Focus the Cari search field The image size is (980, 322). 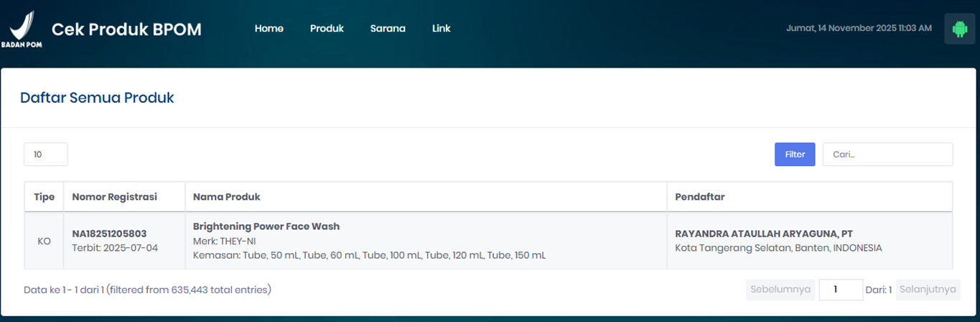(x=887, y=155)
